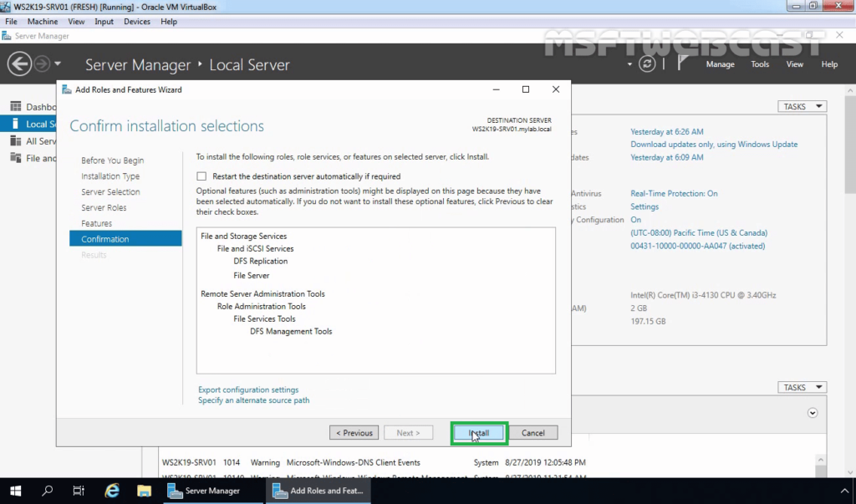Click Yesterday at 6:09 AM link
This screenshot has width=856, height=504.
tap(666, 157)
